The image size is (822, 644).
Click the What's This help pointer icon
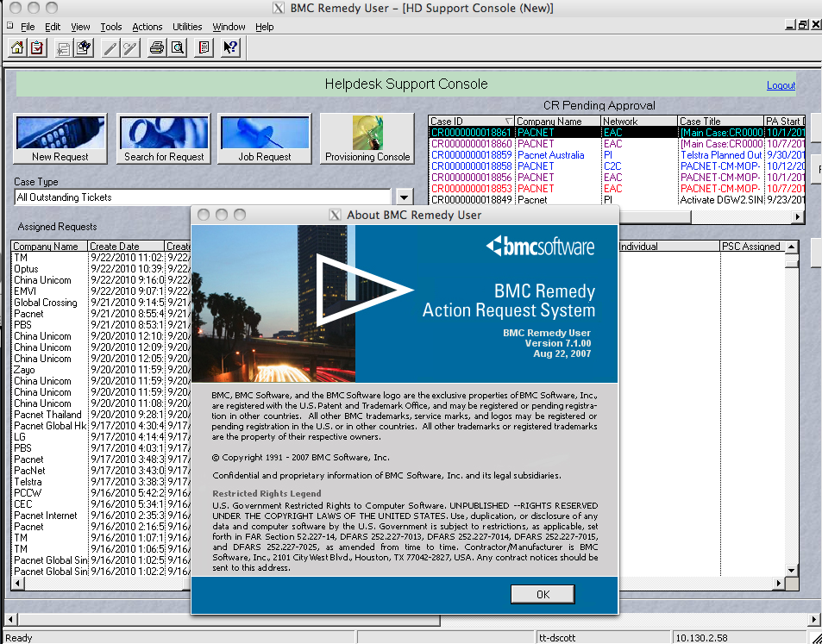pyautogui.click(x=229, y=48)
